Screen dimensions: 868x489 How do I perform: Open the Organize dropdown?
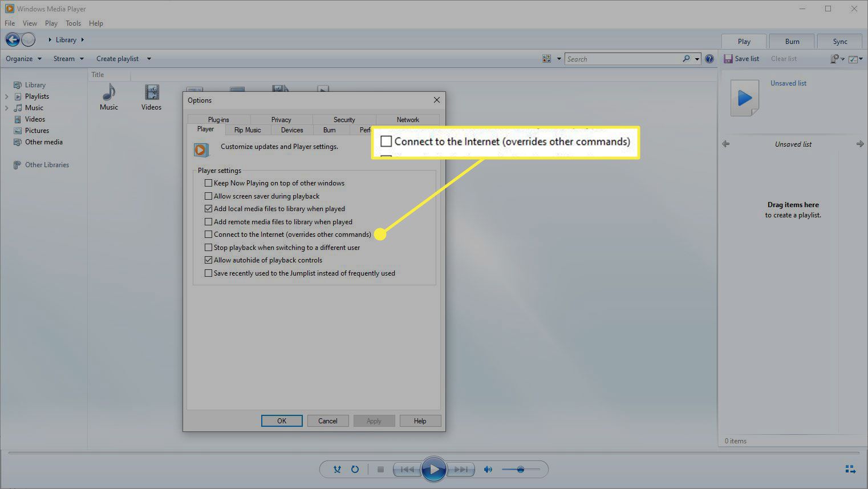pos(23,59)
